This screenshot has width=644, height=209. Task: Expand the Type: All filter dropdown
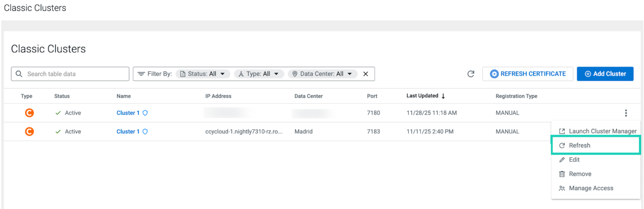coord(259,74)
